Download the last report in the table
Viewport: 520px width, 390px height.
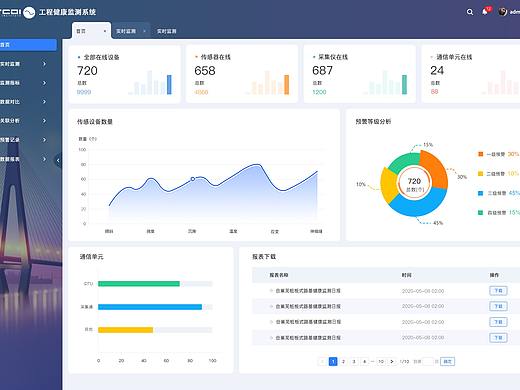click(498, 338)
